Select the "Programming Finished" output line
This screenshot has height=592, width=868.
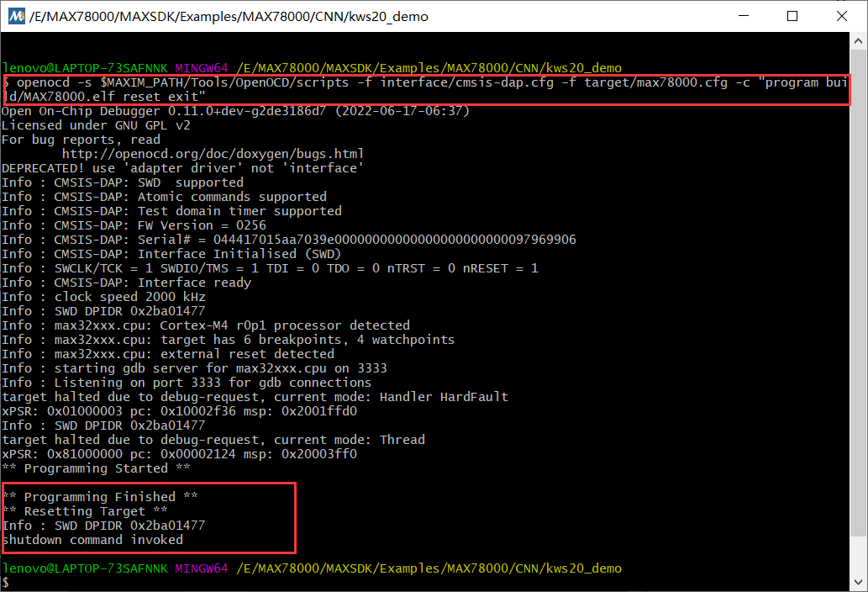[x=100, y=497]
